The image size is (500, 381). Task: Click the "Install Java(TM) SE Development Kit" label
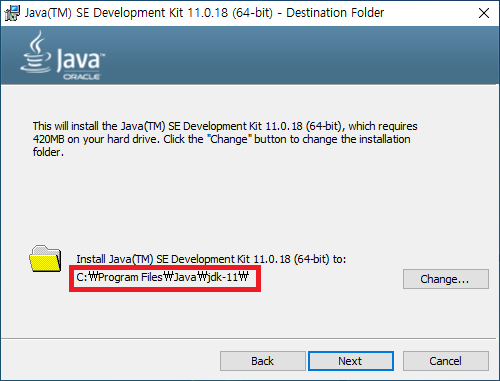click(211, 259)
